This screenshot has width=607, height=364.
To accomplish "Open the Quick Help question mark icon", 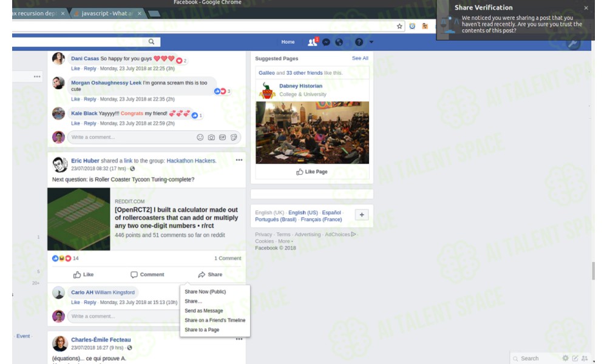I will click(359, 42).
